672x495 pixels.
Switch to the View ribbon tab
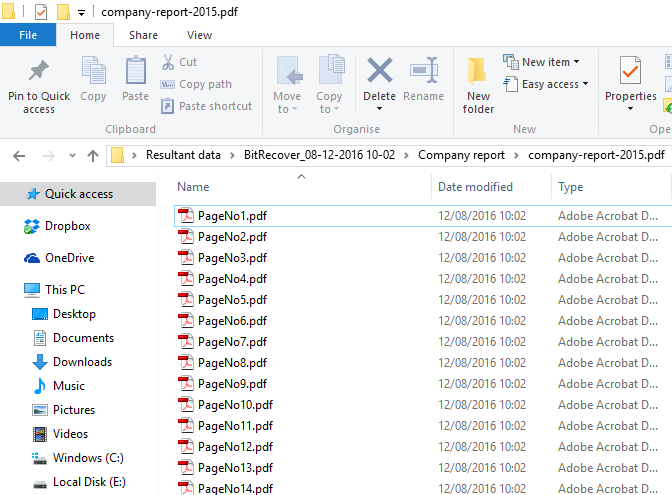click(199, 35)
